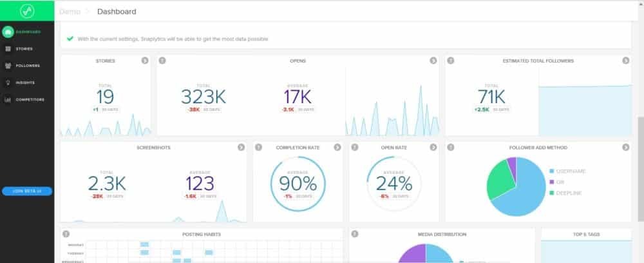This screenshot has height=263, width=644.
Task: Open Stories card details arrow
Action: [x=145, y=61]
